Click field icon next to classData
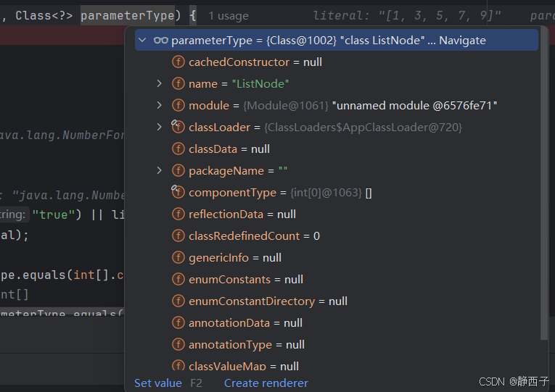 click(x=178, y=149)
